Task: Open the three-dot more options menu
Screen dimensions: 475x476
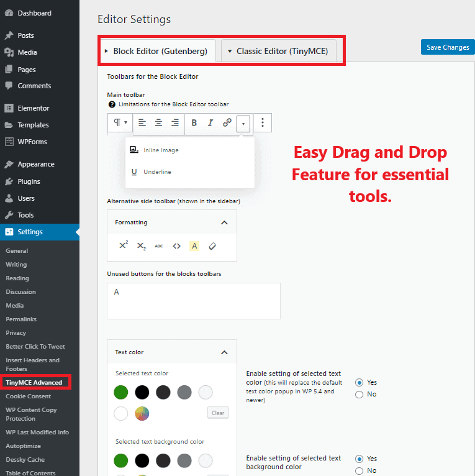Action: [x=263, y=122]
